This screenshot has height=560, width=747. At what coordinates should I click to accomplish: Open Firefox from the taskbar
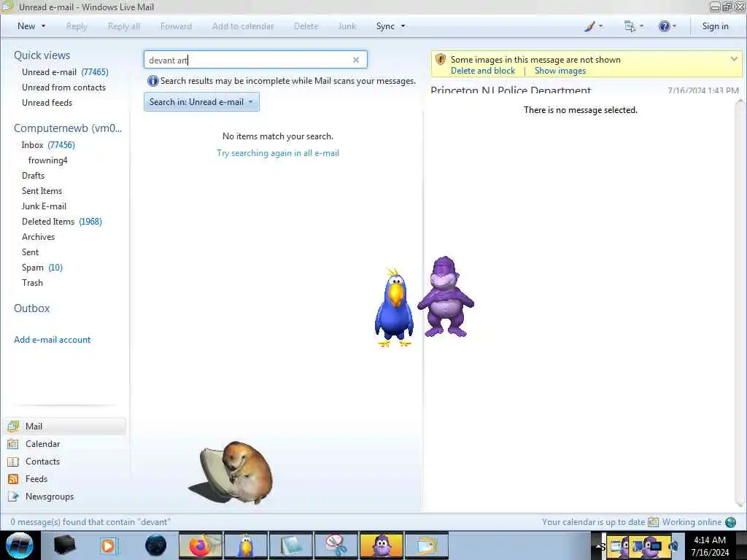click(200, 545)
